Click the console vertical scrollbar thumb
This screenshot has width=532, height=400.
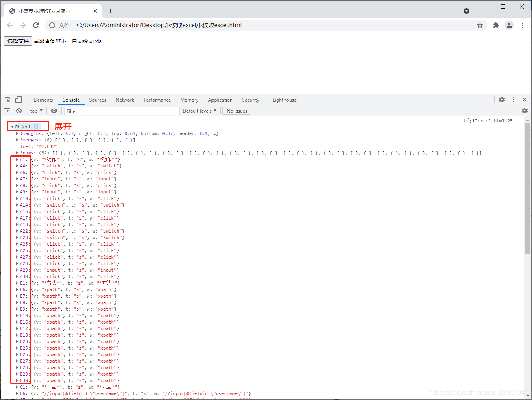click(x=528, y=188)
